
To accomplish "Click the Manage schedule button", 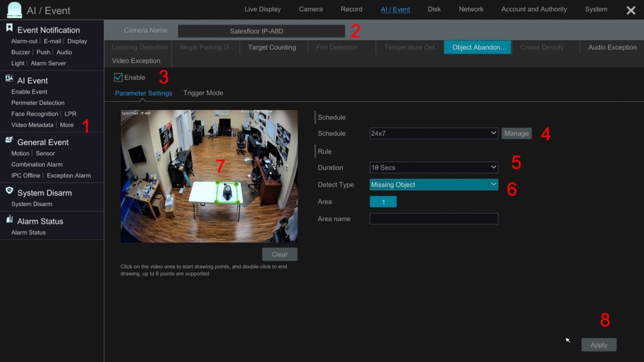I will click(516, 133).
